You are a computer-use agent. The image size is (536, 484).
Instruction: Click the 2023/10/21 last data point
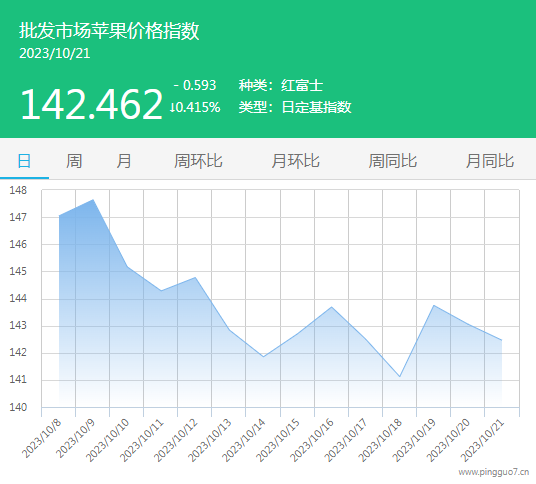pos(501,340)
